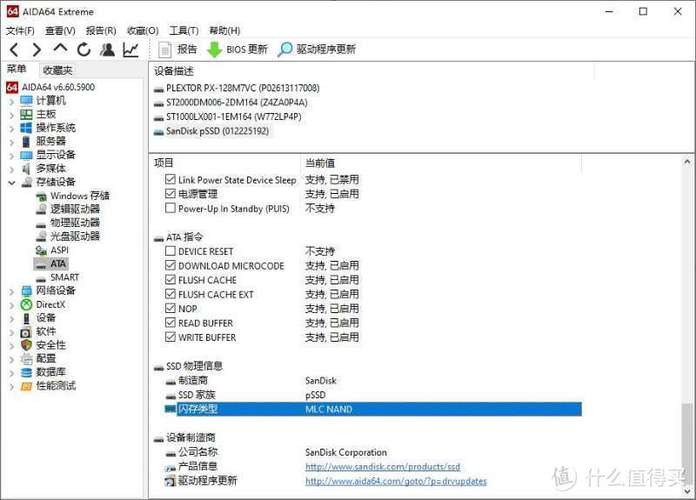Expand the DirectX tree node
Screen dimensions: 696x500
tap(12, 305)
